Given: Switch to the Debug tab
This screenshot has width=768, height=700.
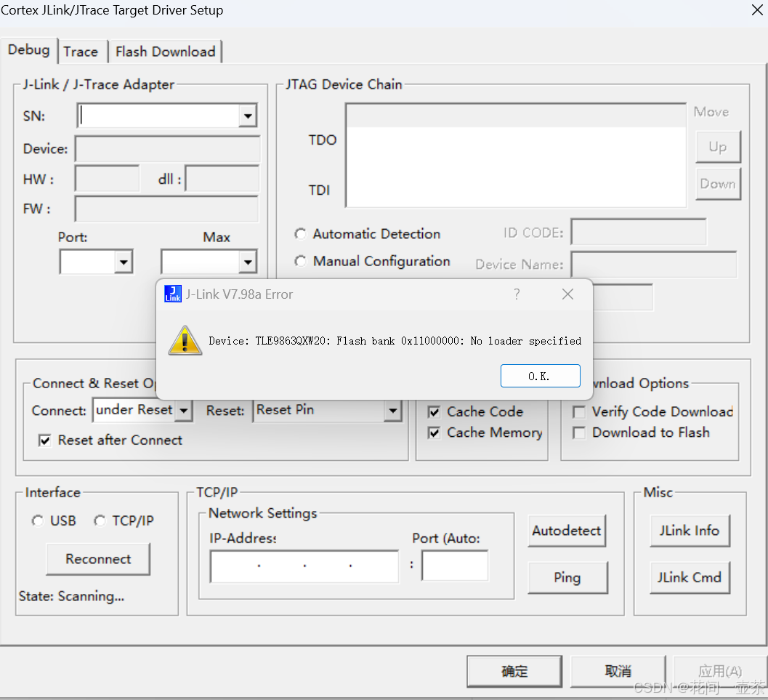Looking at the screenshot, I should (x=29, y=50).
